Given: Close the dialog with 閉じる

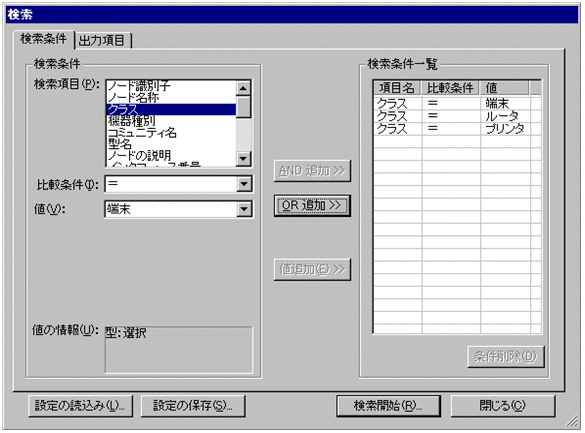Looking at the screenshot, I should (503, 406).
